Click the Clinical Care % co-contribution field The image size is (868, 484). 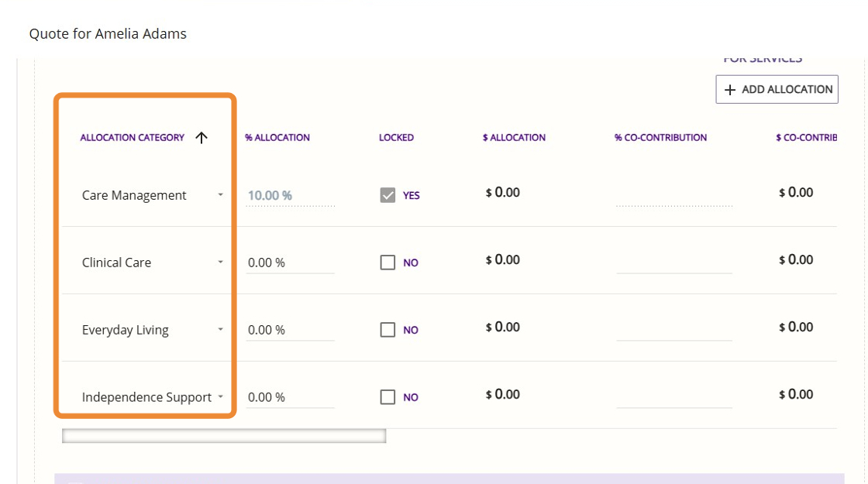(674, 263)
